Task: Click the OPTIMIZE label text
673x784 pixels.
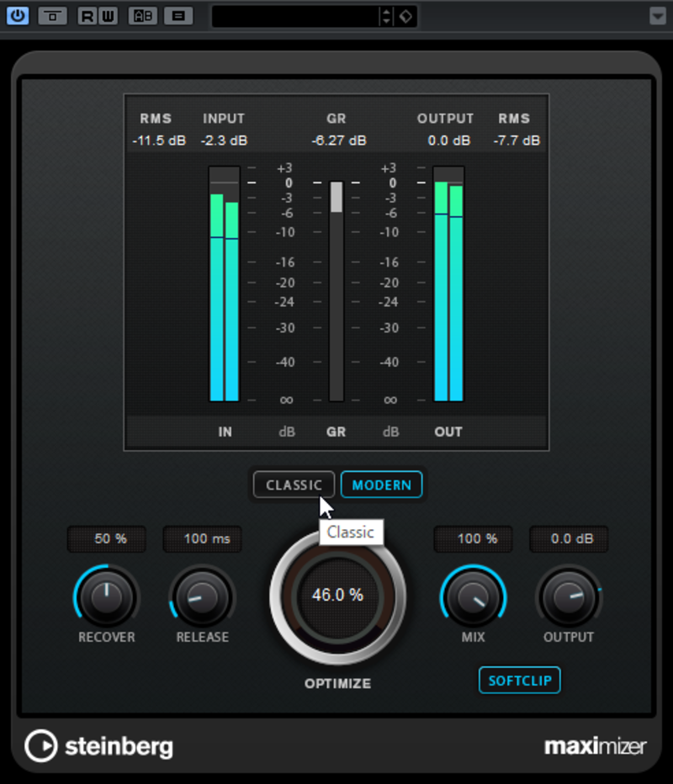Action: point(338,684)
